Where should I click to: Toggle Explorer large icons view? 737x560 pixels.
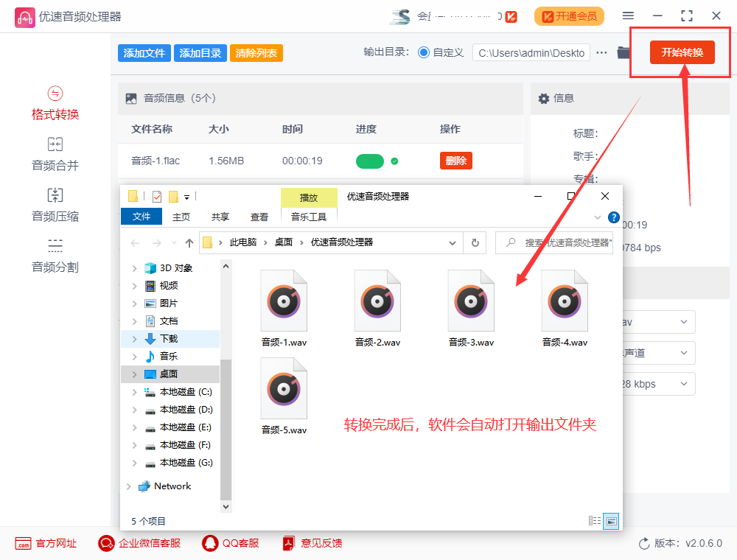(x=611, y=520)
